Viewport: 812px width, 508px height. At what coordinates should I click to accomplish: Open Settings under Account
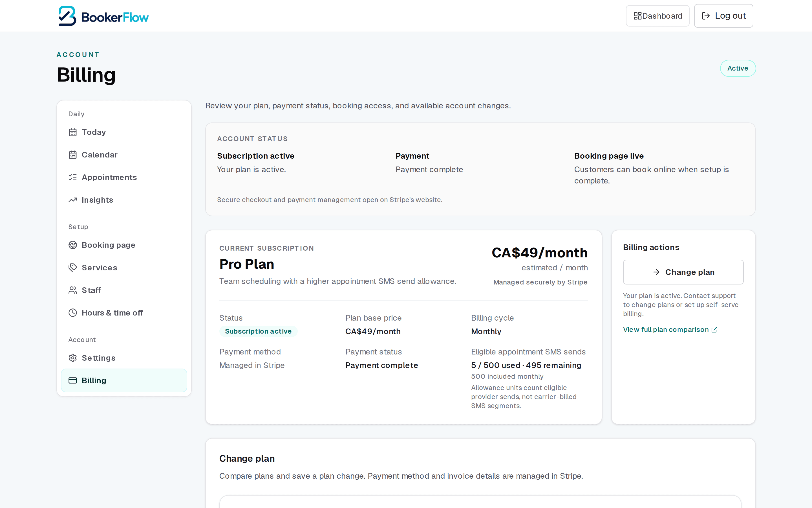tap(124, 358)
